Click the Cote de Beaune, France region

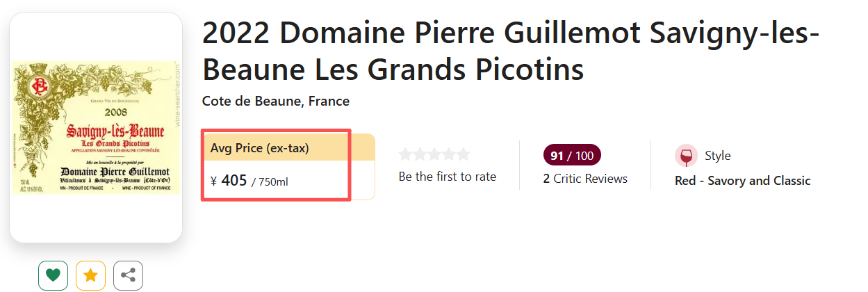coord(275,102)
